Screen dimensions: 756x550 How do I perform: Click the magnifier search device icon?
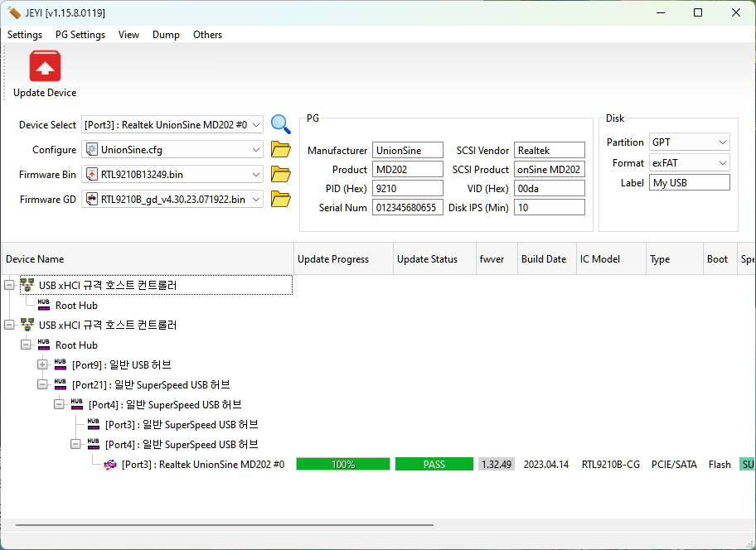pos(281,124)
